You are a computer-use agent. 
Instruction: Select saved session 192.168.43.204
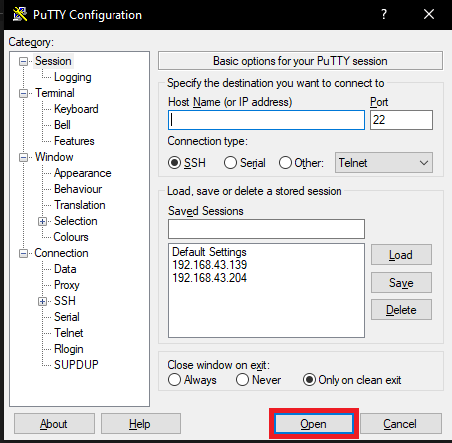click(x=209, y=278)
